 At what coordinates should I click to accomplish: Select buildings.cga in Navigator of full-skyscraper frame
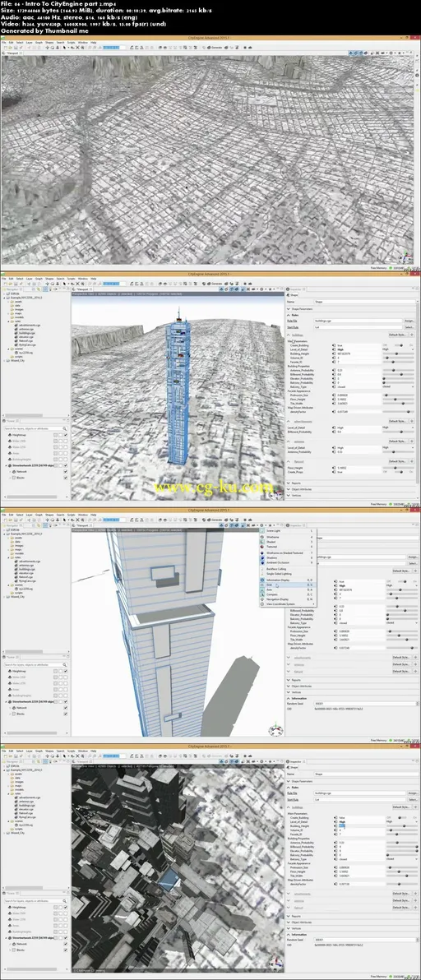point(25,333)
